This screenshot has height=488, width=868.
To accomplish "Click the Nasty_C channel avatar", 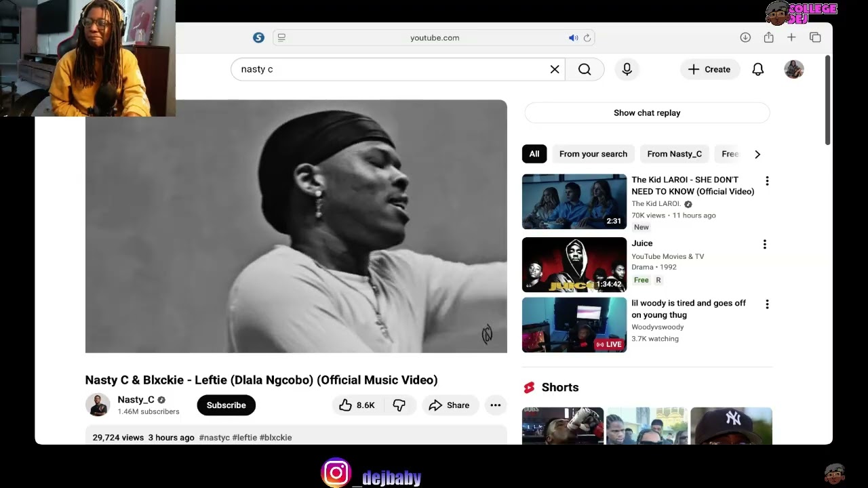I will [98, 405].
